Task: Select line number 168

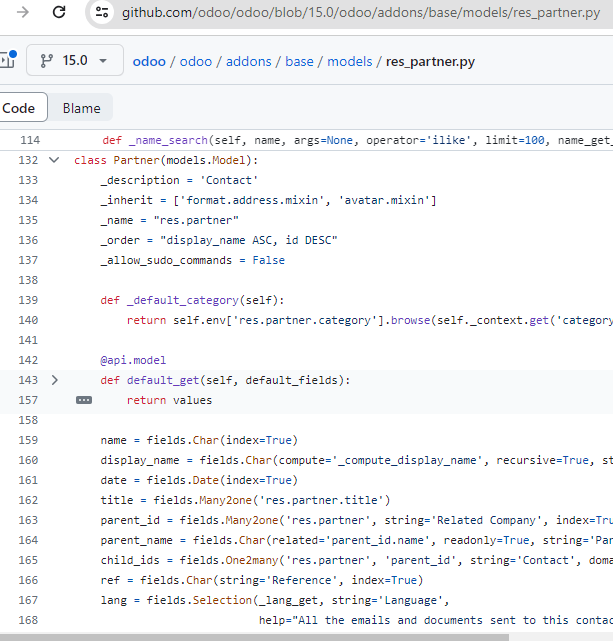Action: point(28,620)
